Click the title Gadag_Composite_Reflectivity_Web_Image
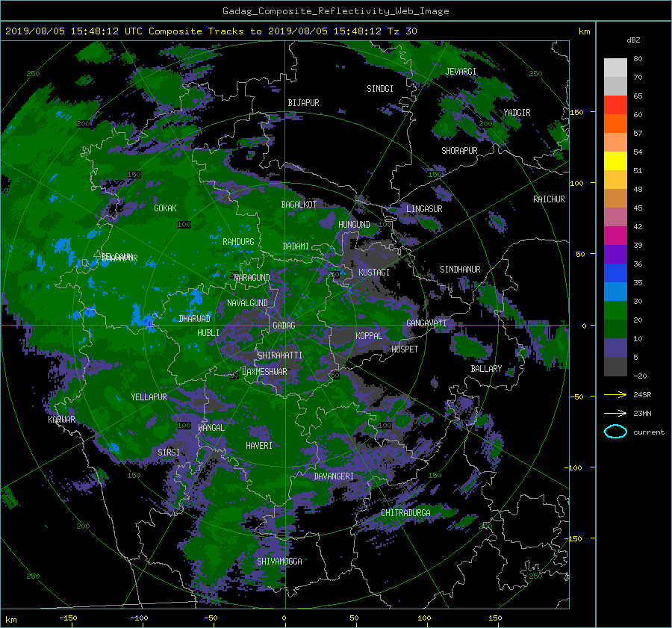 (335, 11)
